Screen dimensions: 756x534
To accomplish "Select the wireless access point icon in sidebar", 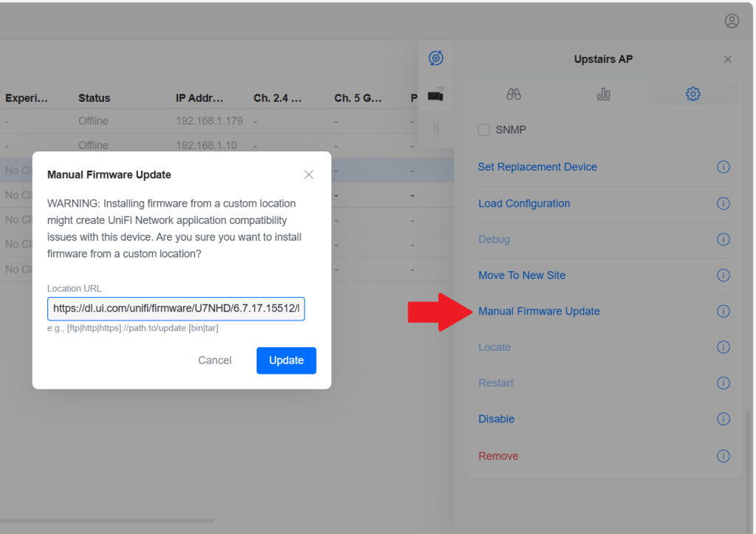I will 436,93.
